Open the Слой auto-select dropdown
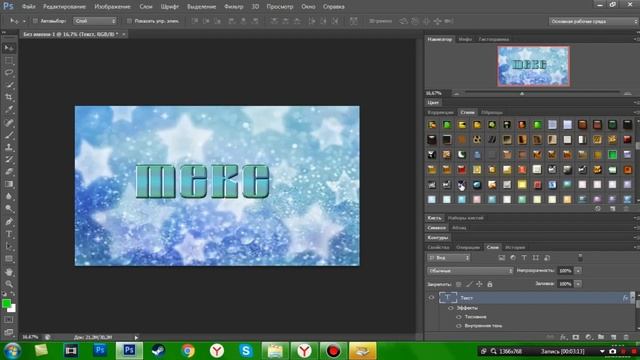This screenshot has height=360, width=640. pyautogui.click(x=95, y=21)
